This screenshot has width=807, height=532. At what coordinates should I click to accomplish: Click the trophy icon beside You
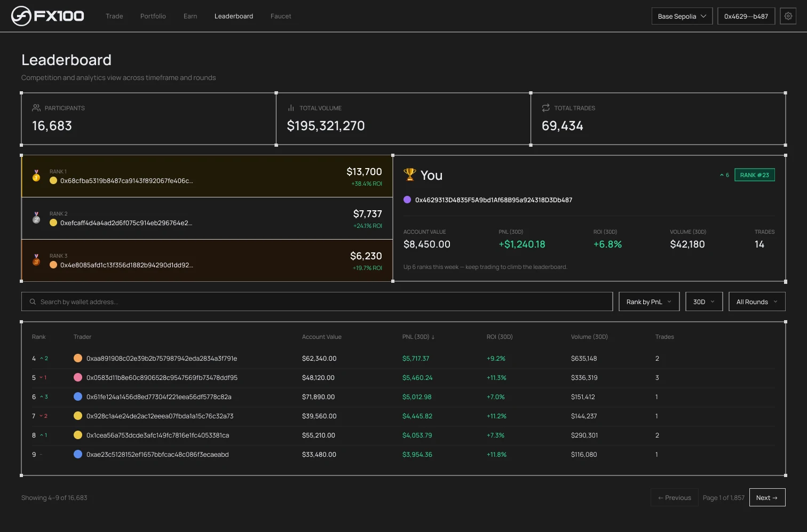(x=410, y=174)
